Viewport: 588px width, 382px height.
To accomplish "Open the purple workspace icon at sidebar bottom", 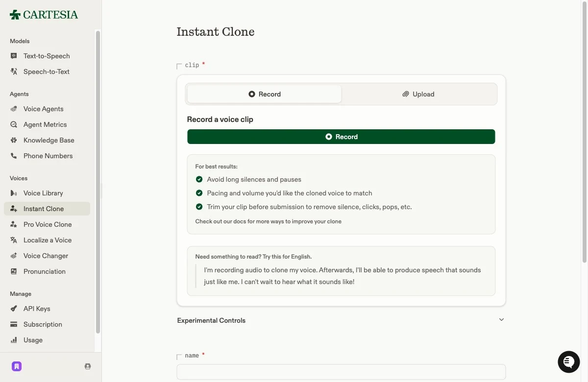I will coord(17,366).
